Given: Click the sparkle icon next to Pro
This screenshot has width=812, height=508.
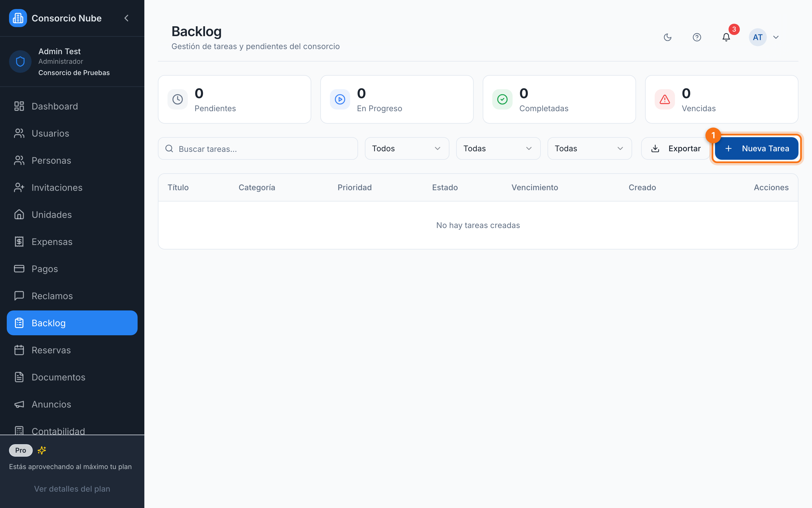Looking at the screenshot, I should pyautogui.click(x=42, y=450).
